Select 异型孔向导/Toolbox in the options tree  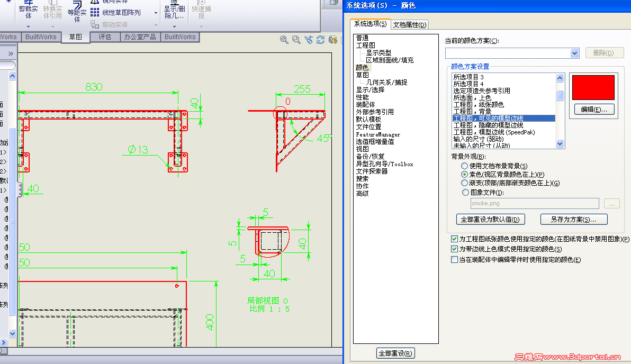[x=384, y=164]
